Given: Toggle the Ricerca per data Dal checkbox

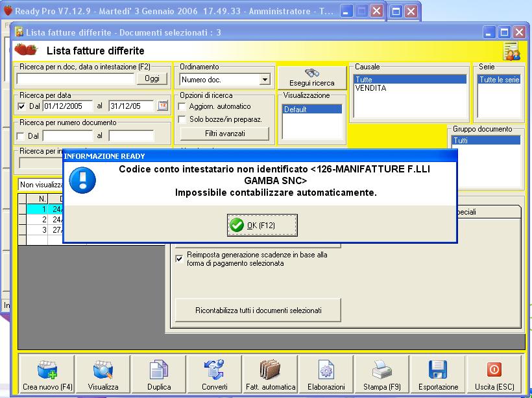Looking at the screenshot, I should click(x=21, y=106).
